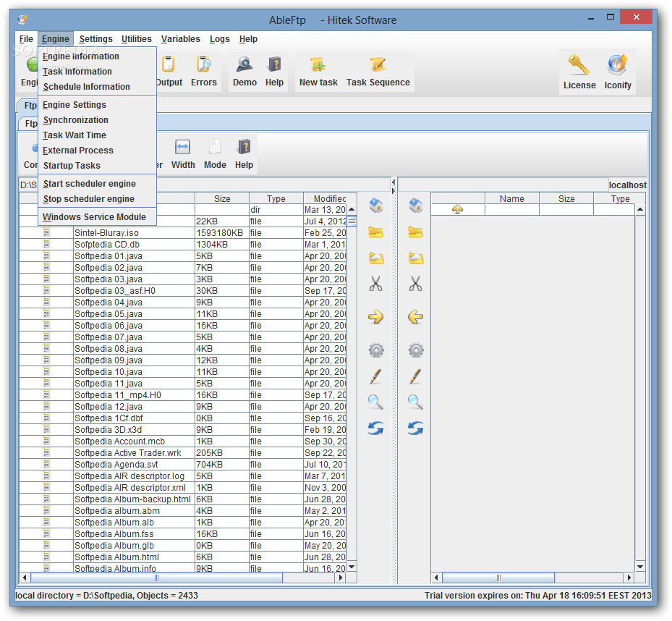Click the gear icon in local pane

point(376,350)
